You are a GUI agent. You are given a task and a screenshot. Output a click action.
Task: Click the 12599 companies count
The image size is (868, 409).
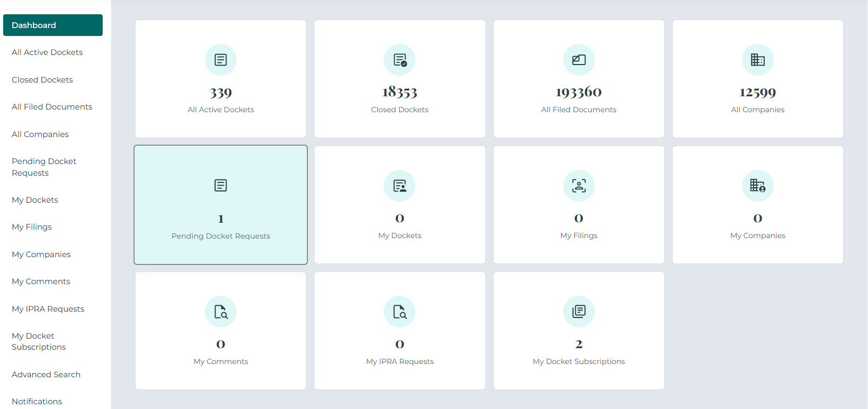tap(757, 93)
